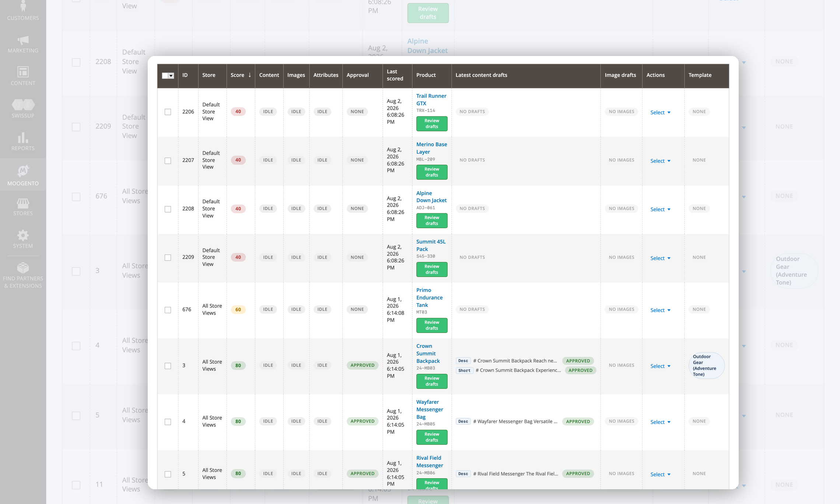This screenshot has width=840, height=504.
Task: Click the Desc draft tag for Wayfarer Messenger Bag
Action: pos(463,421)
